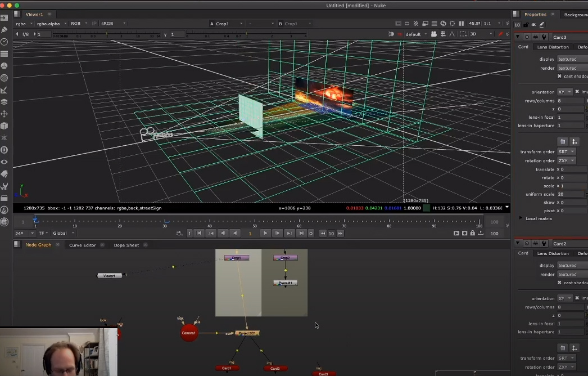Click the skip to last frame button

302,232
